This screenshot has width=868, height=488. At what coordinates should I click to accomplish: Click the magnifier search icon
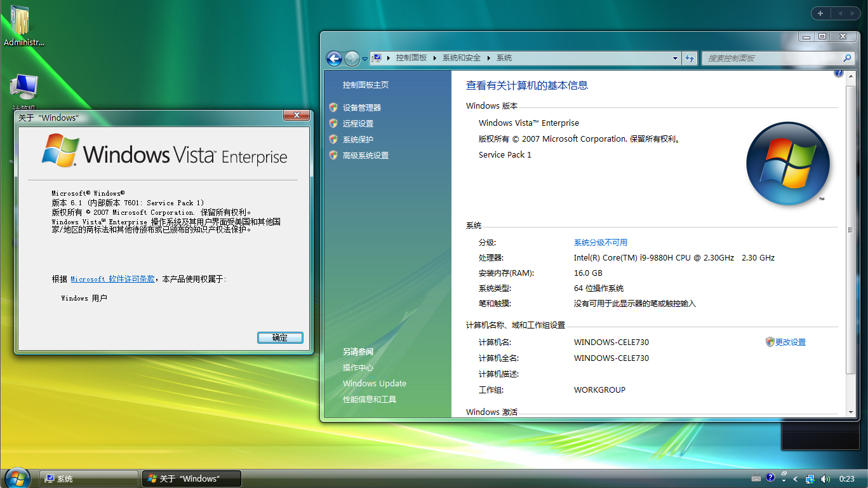pyautogui.click(x=847, y=58)
